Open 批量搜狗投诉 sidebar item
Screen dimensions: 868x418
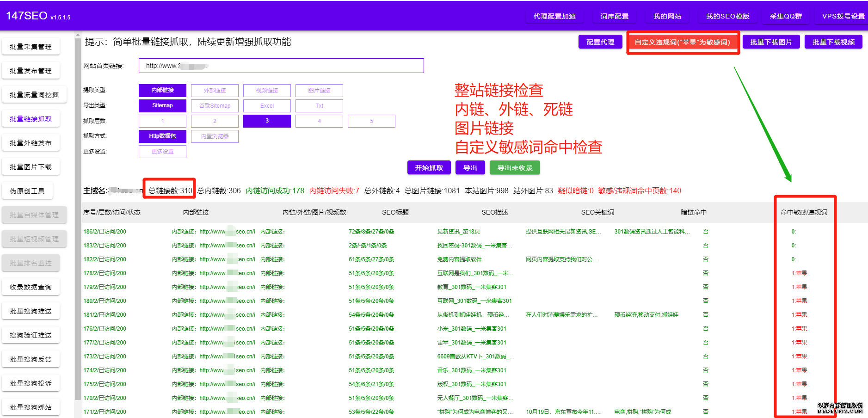(31, 383)
